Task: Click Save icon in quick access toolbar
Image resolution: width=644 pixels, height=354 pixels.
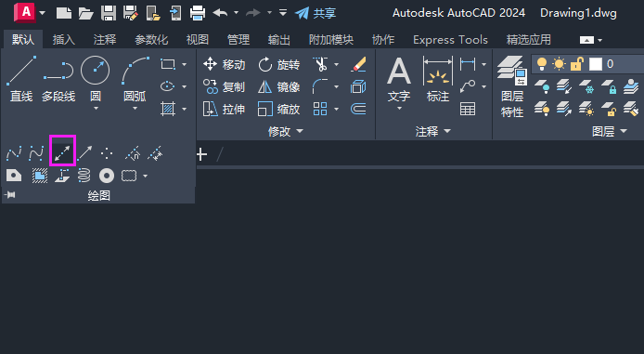Action: coord(109,13)
